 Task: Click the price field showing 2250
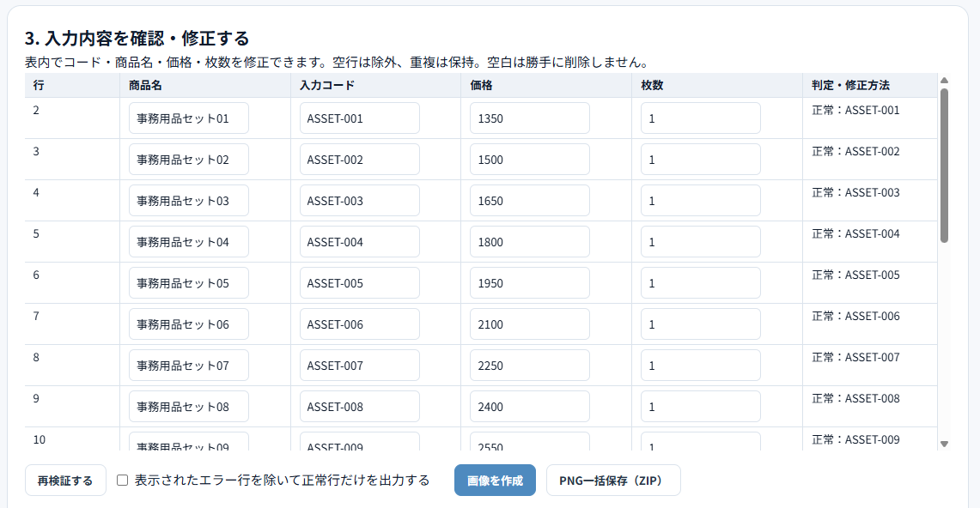point(530,365)
